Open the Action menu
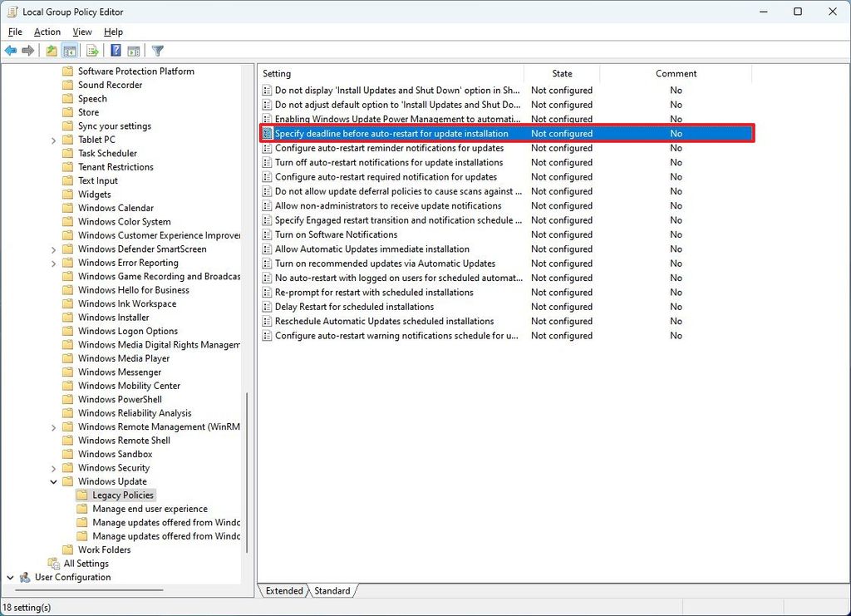Viewport: 851px width, 616px height. [x=47, y=32]
